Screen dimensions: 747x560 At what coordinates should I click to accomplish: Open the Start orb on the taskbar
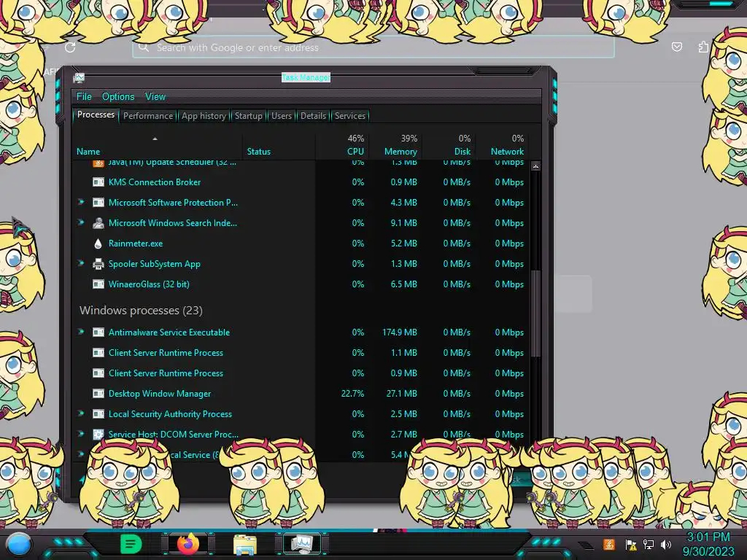coord(18,545)
